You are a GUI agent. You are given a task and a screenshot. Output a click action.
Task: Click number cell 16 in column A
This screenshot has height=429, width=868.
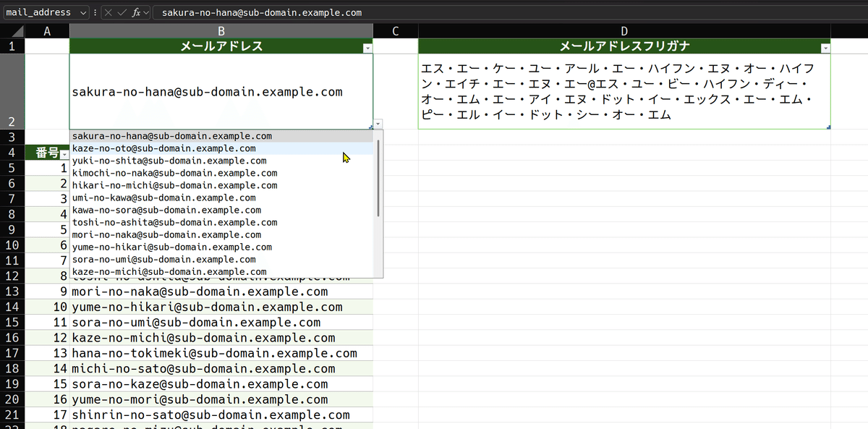tap(47, 399)
